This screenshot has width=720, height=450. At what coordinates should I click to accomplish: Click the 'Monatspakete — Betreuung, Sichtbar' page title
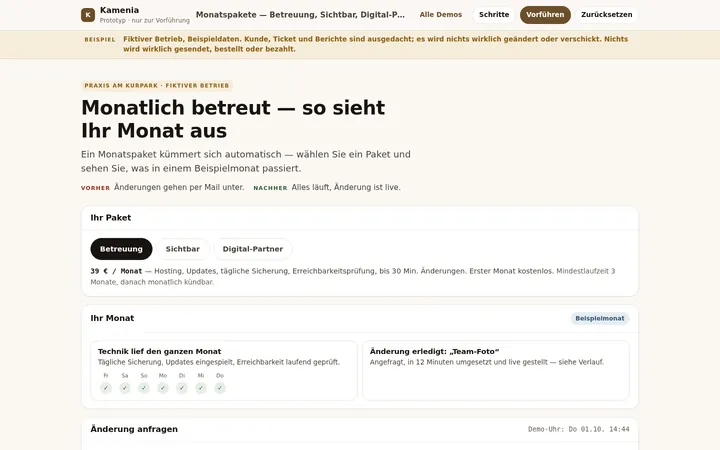300,15
